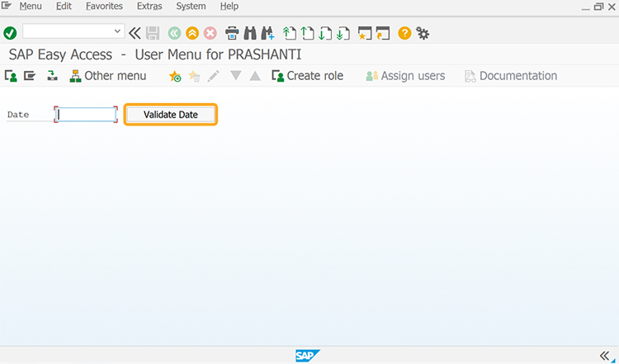Click the Assign users button
The height and width of the screenshot is (364, 619).
tap(405, 76)
